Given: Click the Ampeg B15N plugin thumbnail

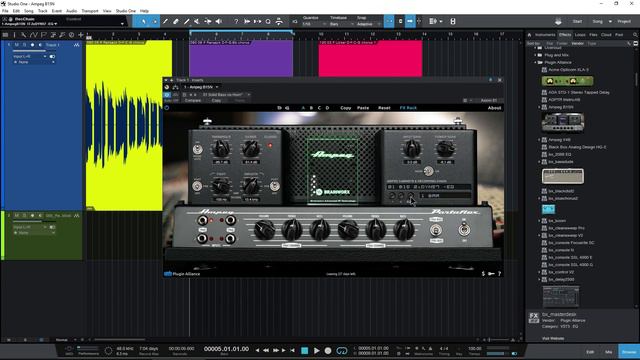Looking at the screenshot, I should click(562, 122).
